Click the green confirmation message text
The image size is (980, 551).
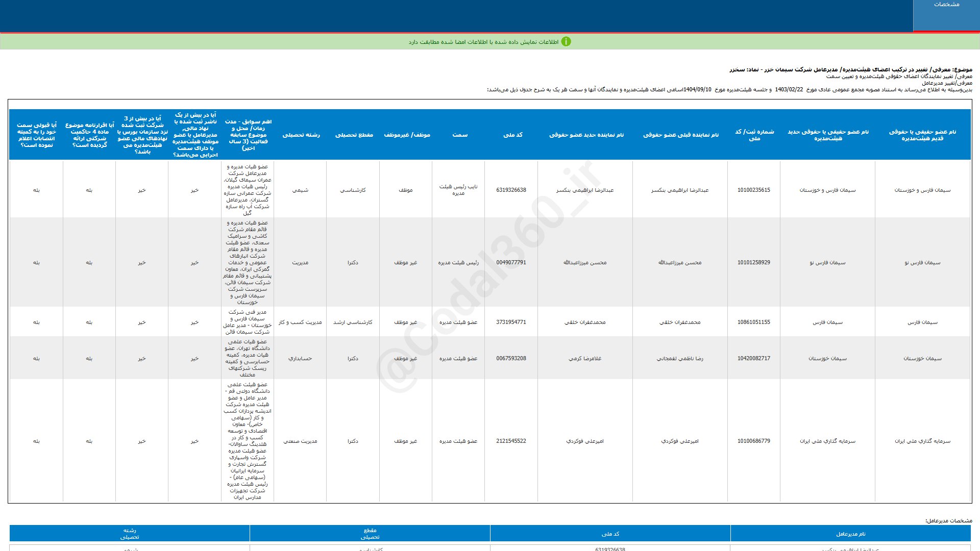[x=483, y=42]
